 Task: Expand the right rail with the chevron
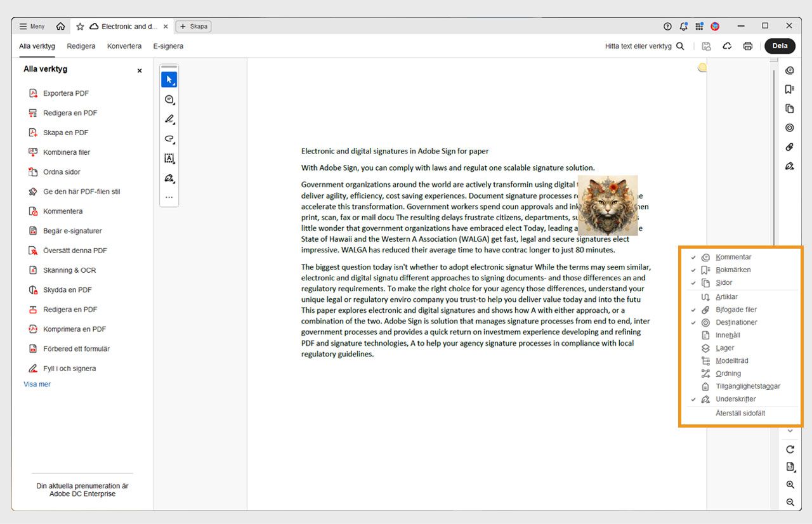pyautogui.click(x=790, y=431)
